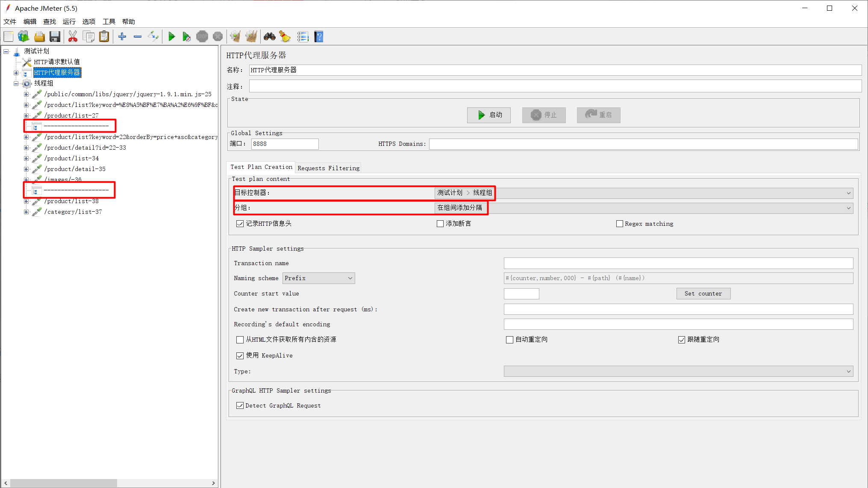The width and height of the screenshot is (868, 488).
Task: Click the Cut scissors icon
Action: coord(73,37)
